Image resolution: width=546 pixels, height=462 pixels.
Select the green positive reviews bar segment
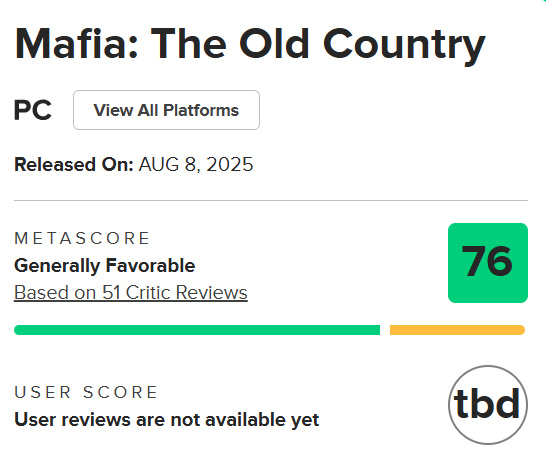(x=197, y=330)
